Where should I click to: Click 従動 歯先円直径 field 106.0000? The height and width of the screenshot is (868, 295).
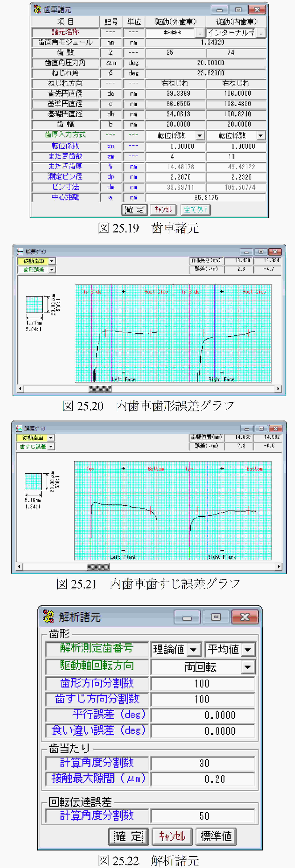(236, 94)
